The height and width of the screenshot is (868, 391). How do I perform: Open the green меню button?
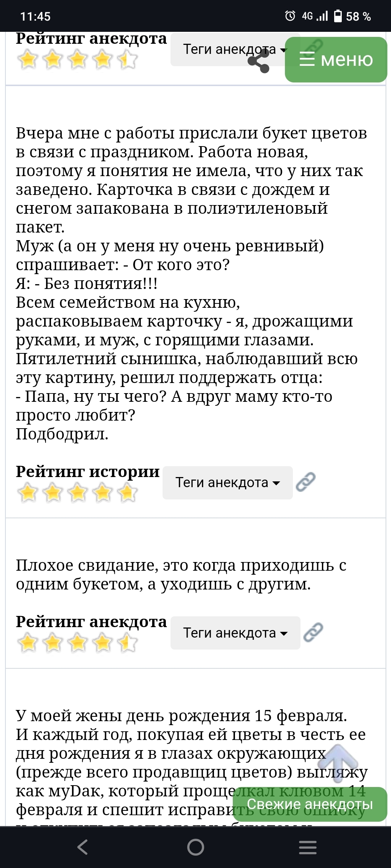(336, 60)
